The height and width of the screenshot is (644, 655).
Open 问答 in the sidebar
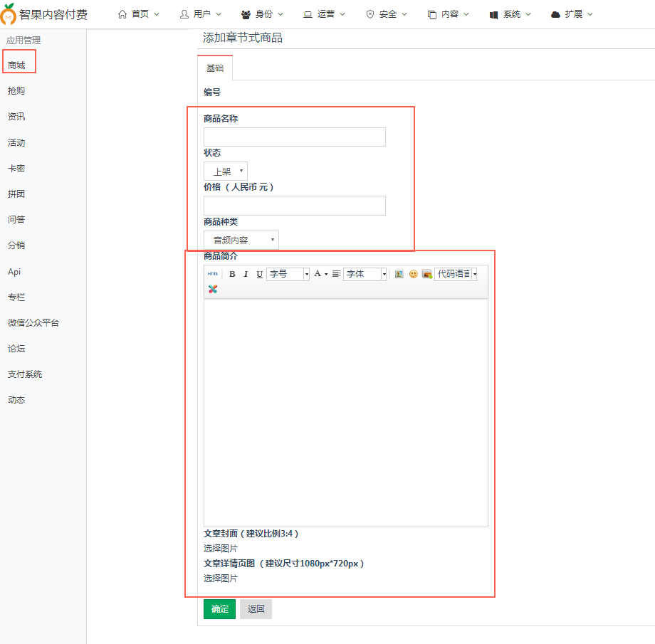click(16, 219)
